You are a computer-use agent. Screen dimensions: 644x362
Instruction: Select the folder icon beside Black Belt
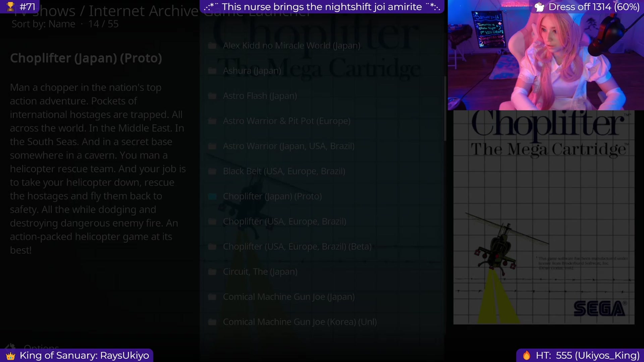tap(212, 171)
